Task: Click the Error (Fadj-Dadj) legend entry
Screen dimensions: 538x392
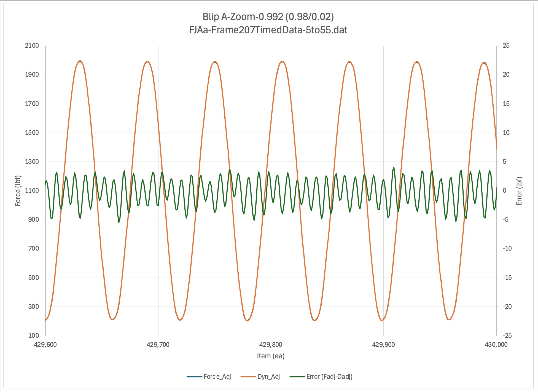Action: (x=329, y=377)
